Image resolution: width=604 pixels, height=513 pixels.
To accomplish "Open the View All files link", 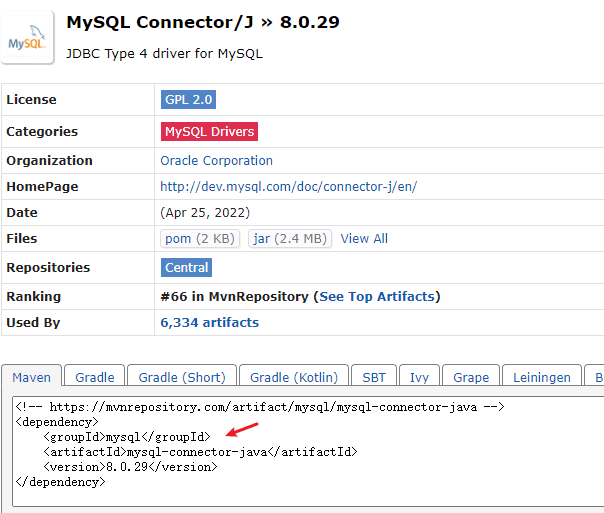I will (x=364, y=238).
